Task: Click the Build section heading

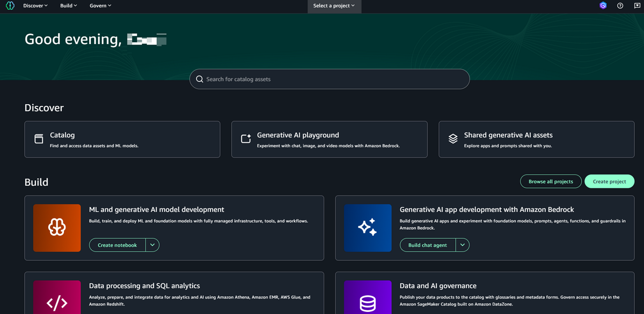Action: pyautogui.click(x=36, y=182)
